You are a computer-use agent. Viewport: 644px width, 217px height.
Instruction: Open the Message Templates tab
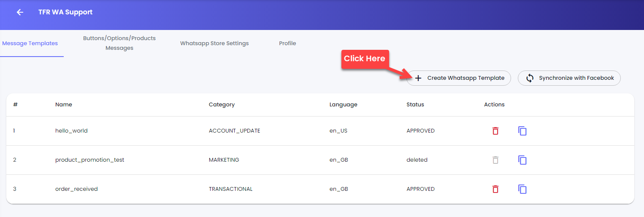[x=30, y=43]
